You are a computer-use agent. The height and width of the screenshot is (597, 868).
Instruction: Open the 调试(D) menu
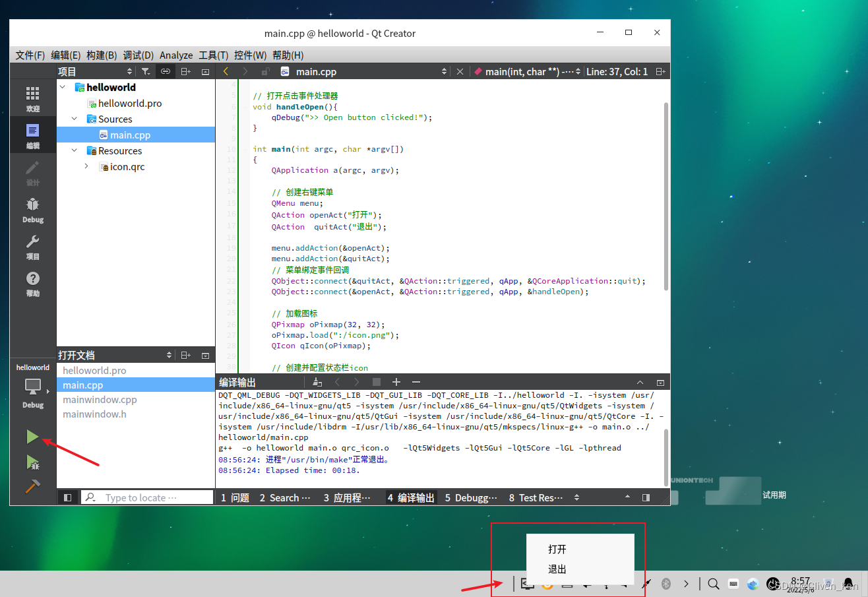point(138,55)
